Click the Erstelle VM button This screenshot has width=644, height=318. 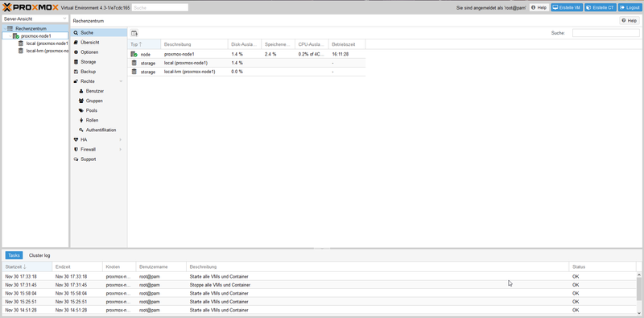pyautogui.click(x=567, y=7)
